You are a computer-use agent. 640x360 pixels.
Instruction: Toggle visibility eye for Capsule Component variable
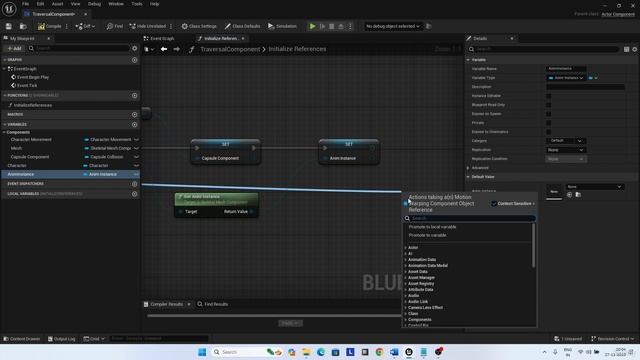[x=136, y=157]
